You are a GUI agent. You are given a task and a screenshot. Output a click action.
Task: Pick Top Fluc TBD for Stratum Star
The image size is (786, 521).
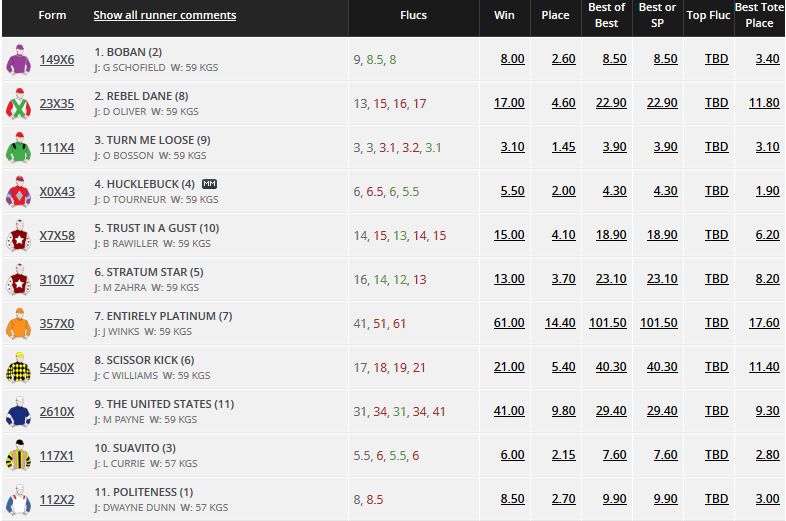pos(716,279)
